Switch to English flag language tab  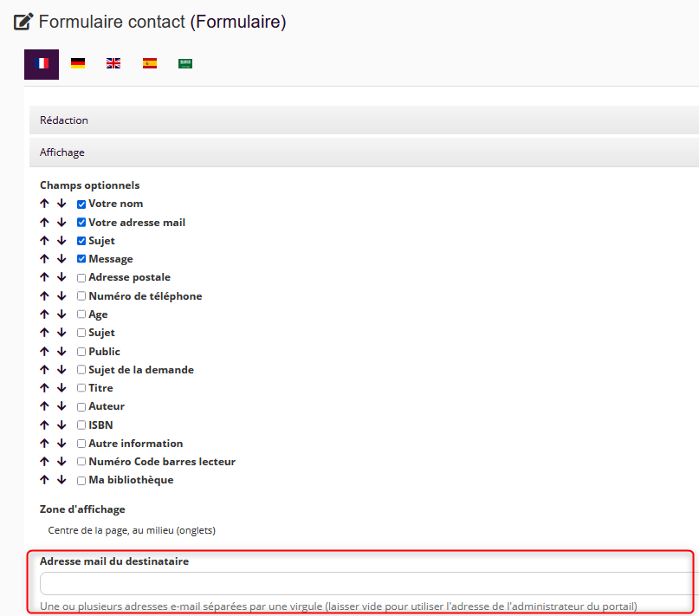(113, 64)
